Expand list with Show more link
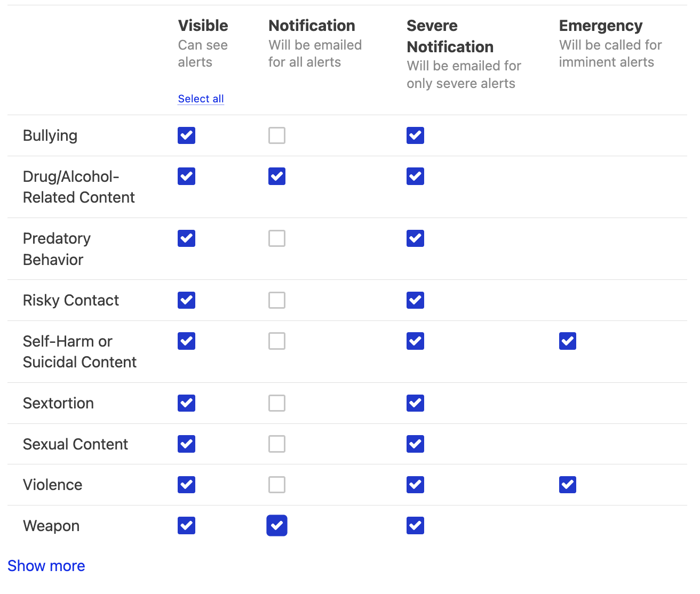 pos(46,566)
